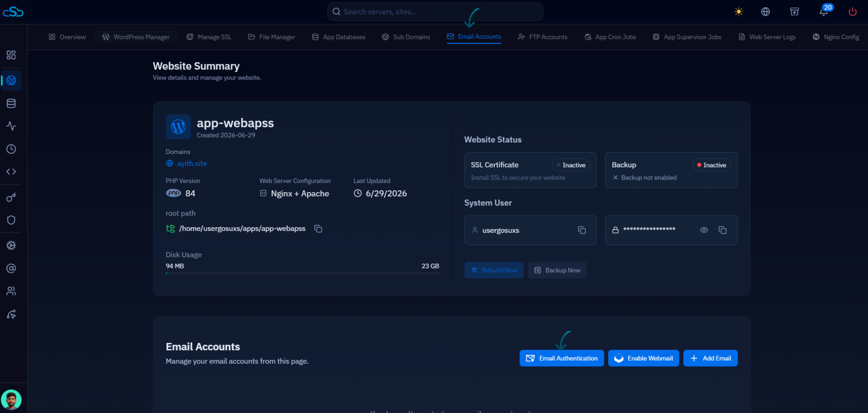
Task: Click the PHP version 84 value
Action: 190,194
